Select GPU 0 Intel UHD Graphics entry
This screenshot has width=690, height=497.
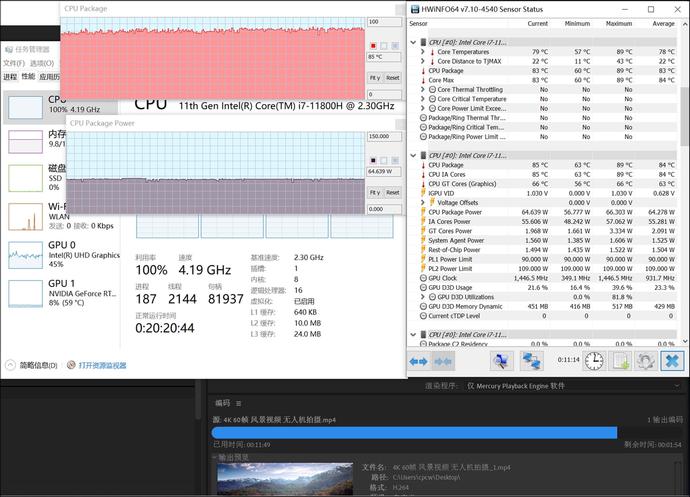pyautogui.click(x=62, y=254)
